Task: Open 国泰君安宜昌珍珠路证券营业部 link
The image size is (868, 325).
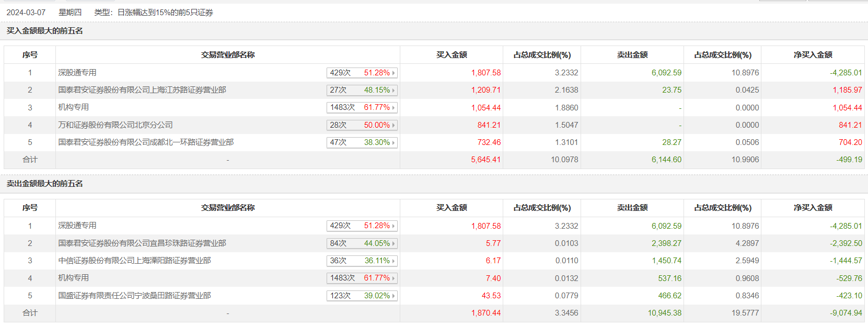Action: coord(142,243)
